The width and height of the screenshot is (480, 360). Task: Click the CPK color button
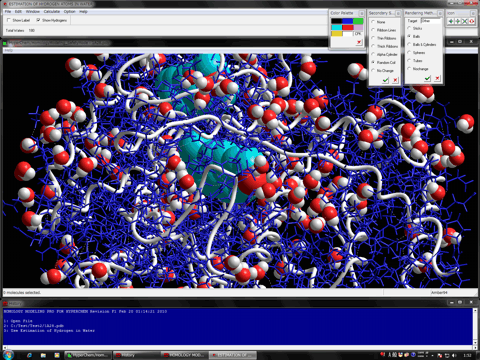tap(358, 34)
